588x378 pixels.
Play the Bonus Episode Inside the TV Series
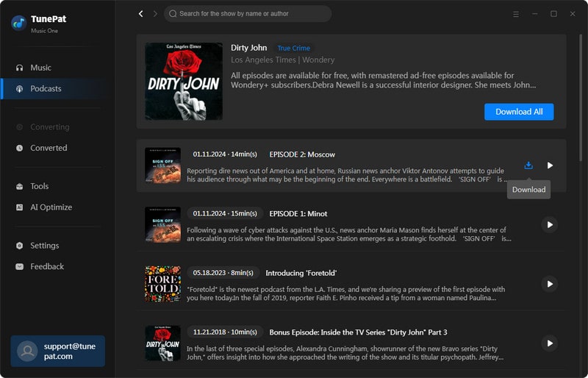pos(549,343)
